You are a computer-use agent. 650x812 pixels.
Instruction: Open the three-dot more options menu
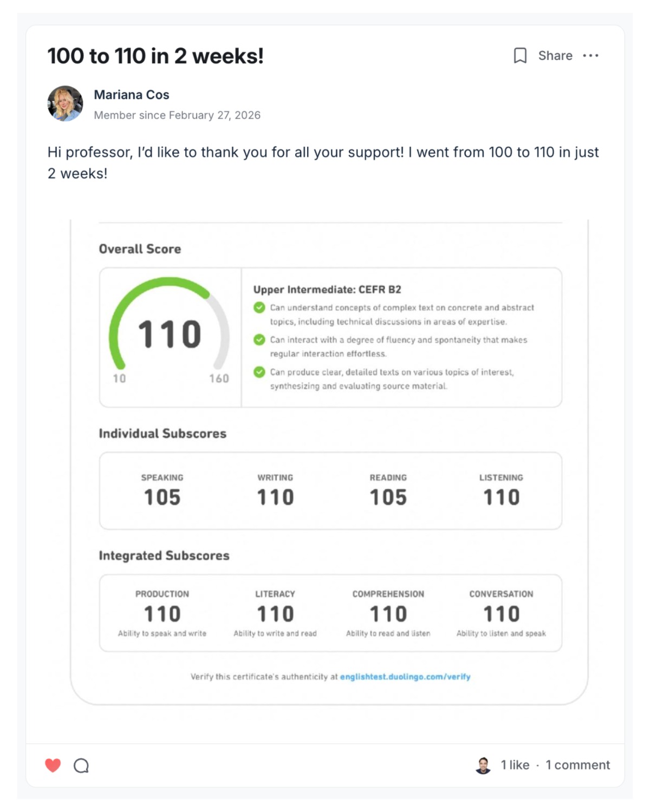590,56
